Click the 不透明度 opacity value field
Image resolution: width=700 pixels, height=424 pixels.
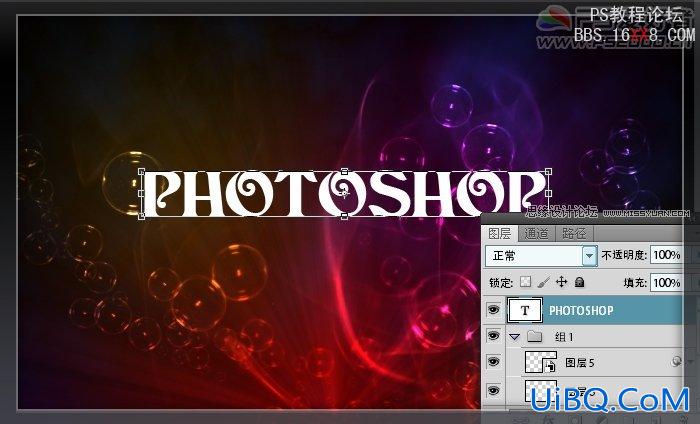pyautogui.click(x=666, y=255)
